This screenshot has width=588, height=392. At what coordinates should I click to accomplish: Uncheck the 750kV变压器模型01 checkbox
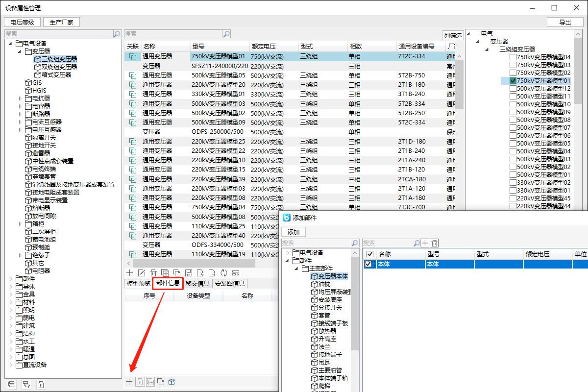point(513,81)
